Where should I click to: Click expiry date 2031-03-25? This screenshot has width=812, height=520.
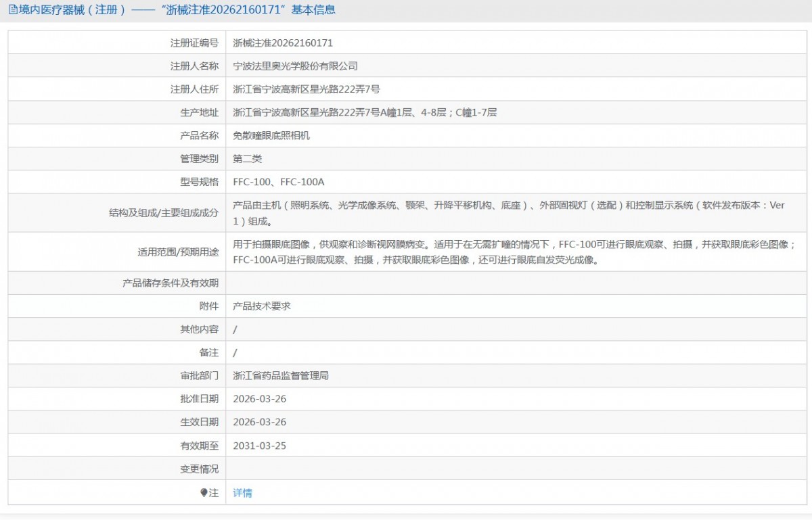260,446
